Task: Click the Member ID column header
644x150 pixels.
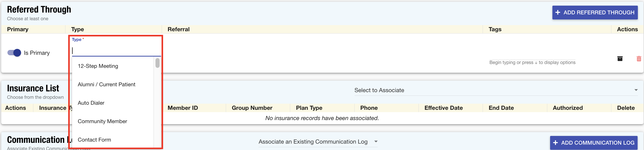Action: [183, 108]
